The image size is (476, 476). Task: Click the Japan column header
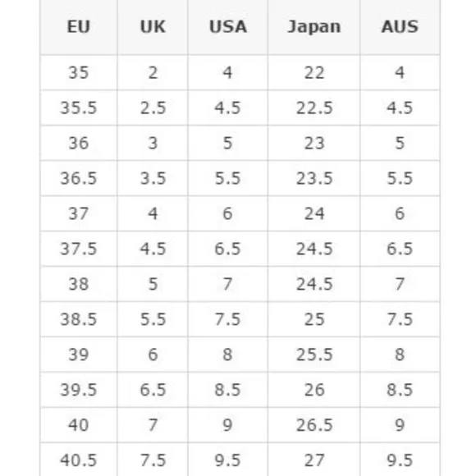click(314, 27)
